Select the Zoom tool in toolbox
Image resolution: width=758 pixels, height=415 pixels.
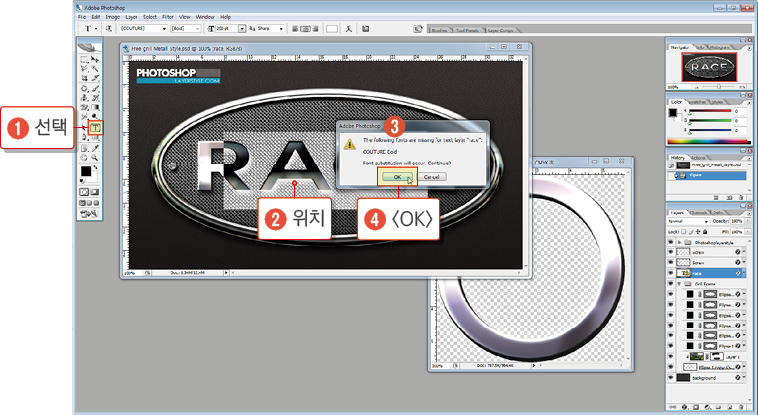(95, 158)
